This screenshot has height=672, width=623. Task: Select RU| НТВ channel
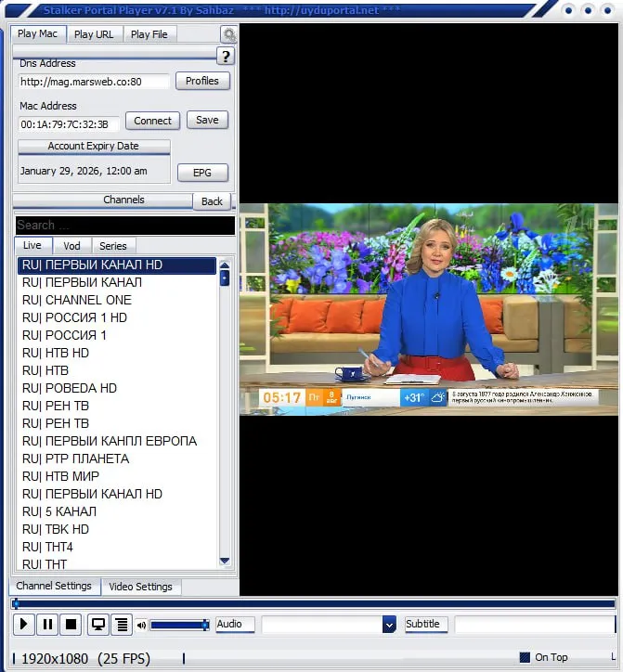117,370
